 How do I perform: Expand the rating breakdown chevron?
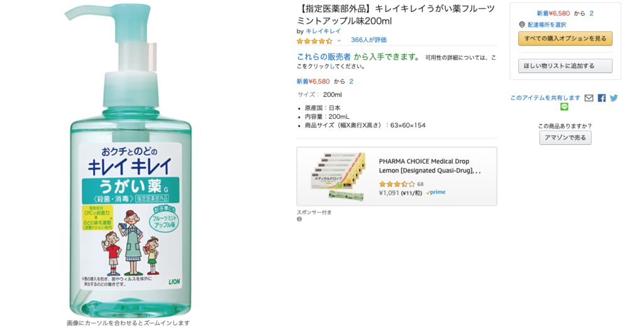[x=339, y=41]
